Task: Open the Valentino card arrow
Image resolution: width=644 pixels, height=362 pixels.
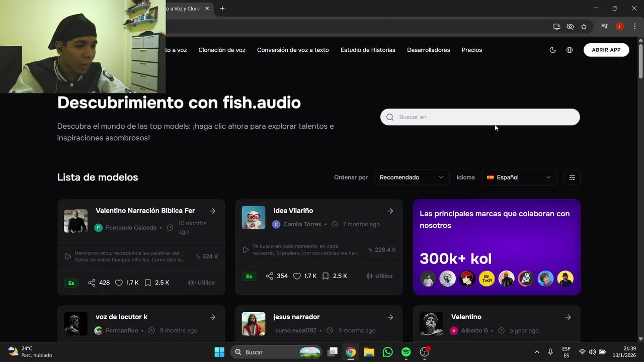Action: click(x=568, y=317)
